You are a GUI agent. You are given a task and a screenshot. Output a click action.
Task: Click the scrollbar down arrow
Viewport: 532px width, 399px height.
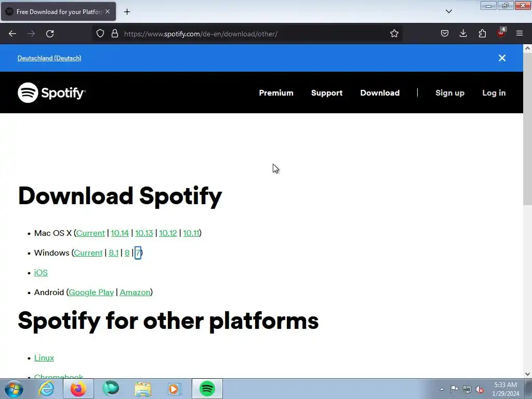pyautogui.click(x=527, y=374)
